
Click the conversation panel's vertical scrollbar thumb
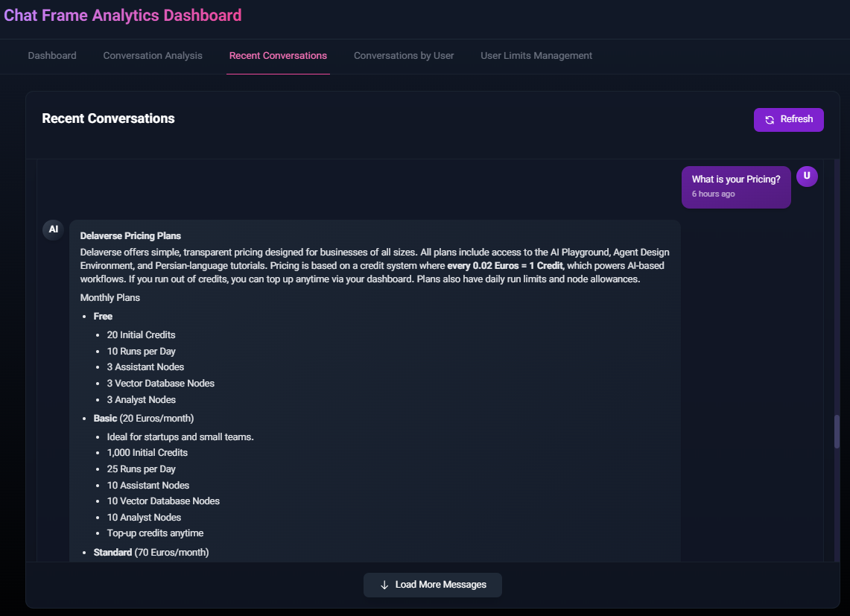tap(837, 431)
